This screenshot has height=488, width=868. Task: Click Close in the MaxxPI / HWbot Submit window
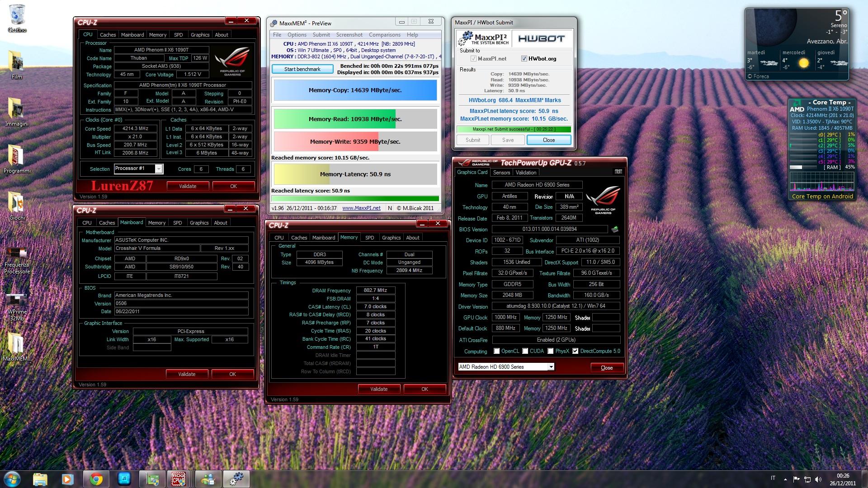[549, 140]
